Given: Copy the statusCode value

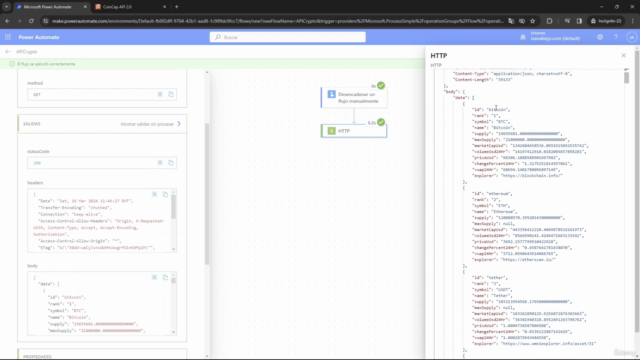Looking at the screenshot, I should (171, 162).
